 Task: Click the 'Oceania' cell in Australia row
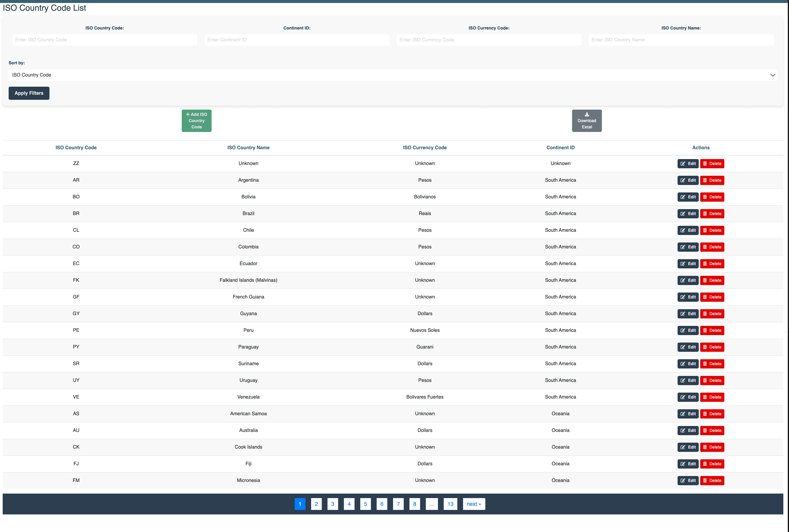[x=560, y=430]
